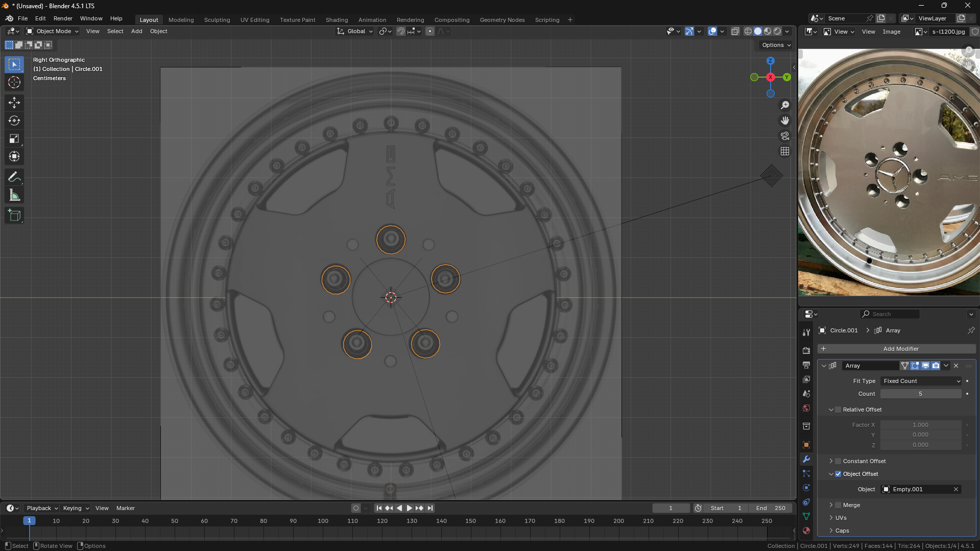
Task: Open the Render properties tab
Action: (806, 351)
